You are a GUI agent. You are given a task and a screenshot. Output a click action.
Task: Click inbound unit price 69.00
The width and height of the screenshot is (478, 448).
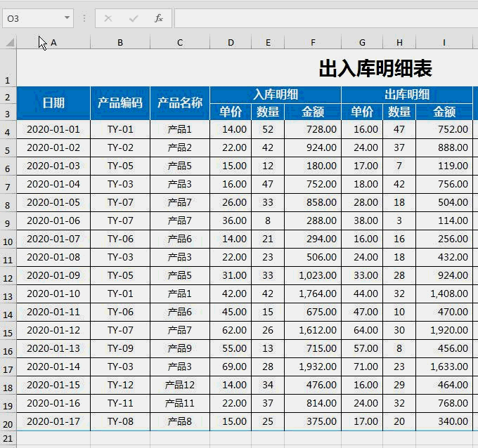231,367
